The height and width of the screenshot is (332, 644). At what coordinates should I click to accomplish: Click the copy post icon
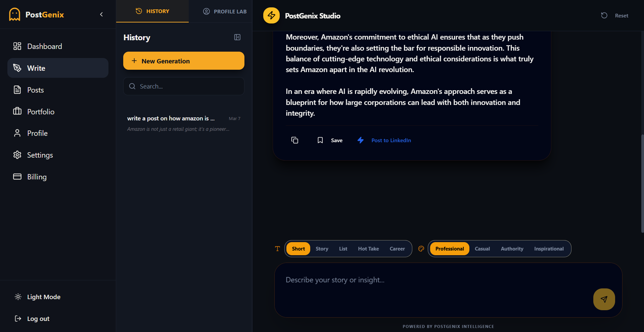coord(294,140)
